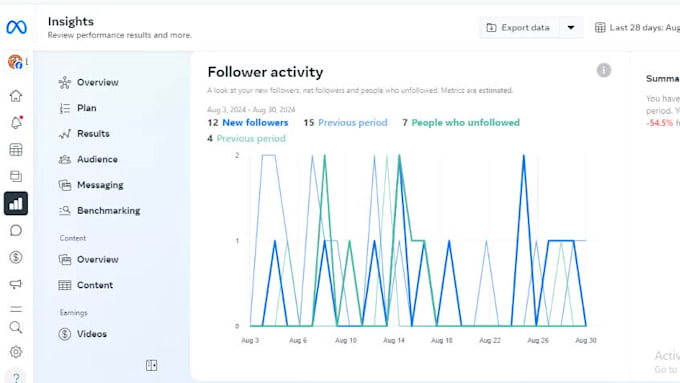Open the page profile avatar
This screenshot has width=680, height=383.
16,62
